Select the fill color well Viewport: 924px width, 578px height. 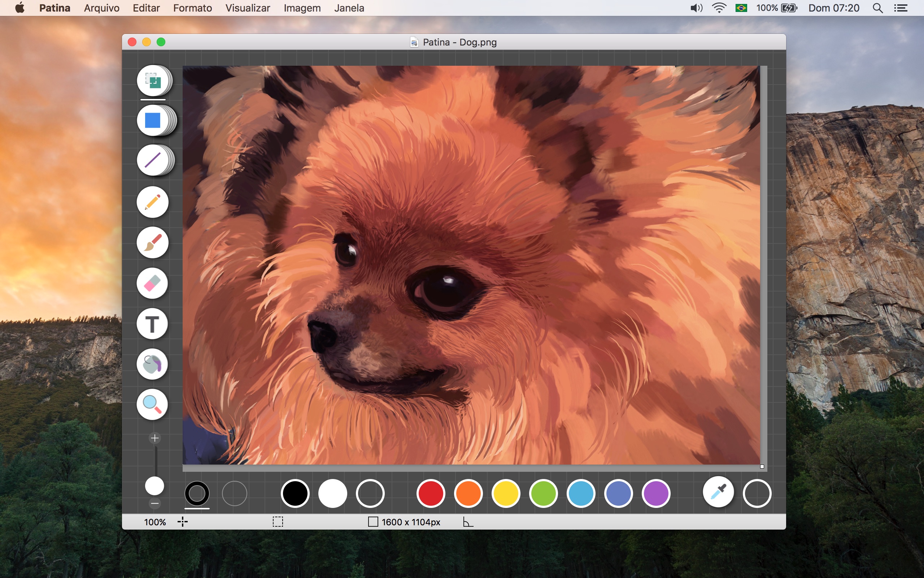235,493
